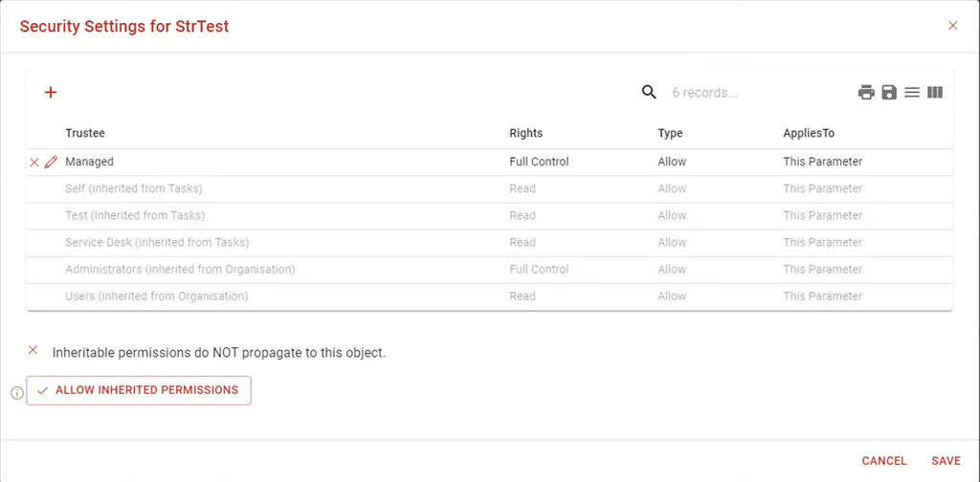980x482 pixels.
Task: Click This Parameter in the Users row
Action: click(x=822, y=296)
